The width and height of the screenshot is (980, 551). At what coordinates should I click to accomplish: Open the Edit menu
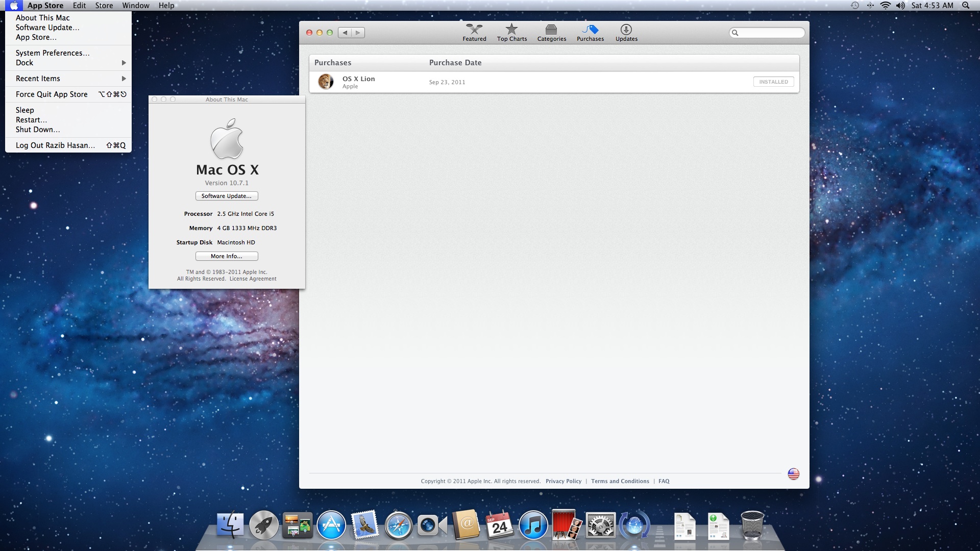79,6
